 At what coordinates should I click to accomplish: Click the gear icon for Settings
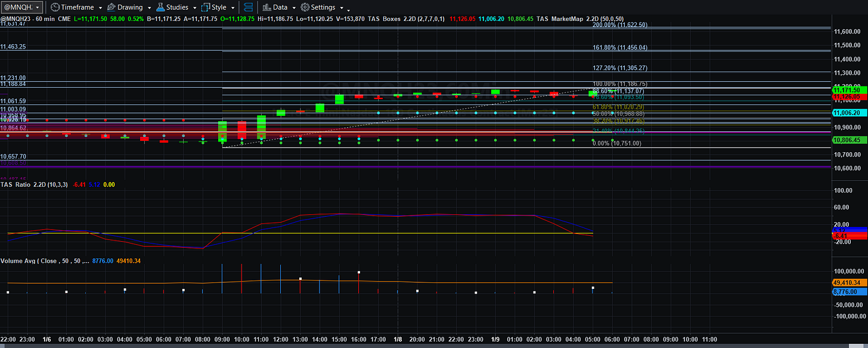click(x=305, y=7)
